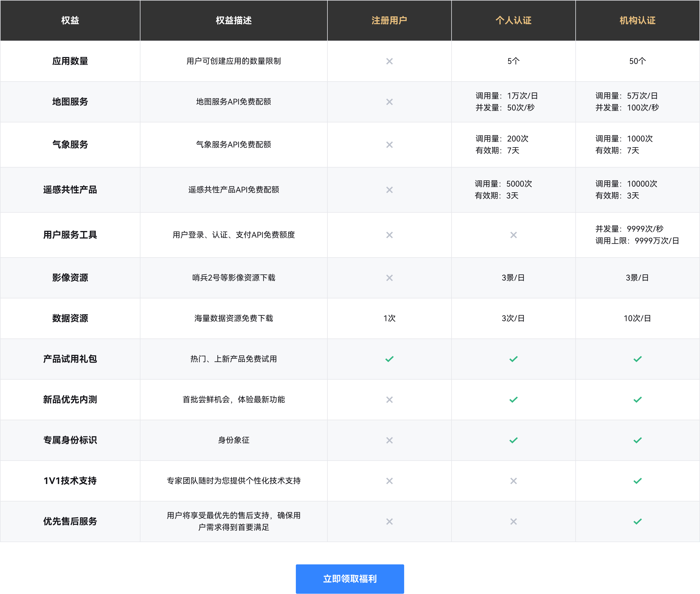
Task: Click 机构认证 check mark for 1V1技术支持
Action: click(x=637, y=481)
